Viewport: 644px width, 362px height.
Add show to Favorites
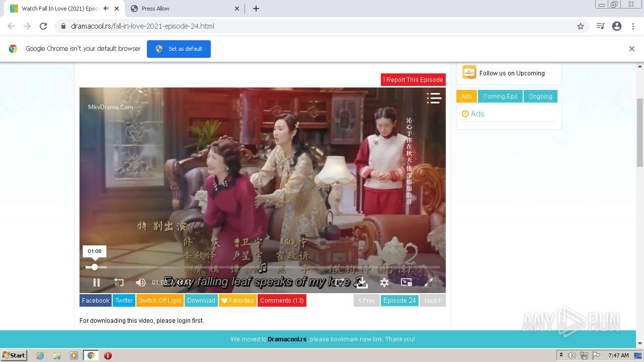[237, 301]
